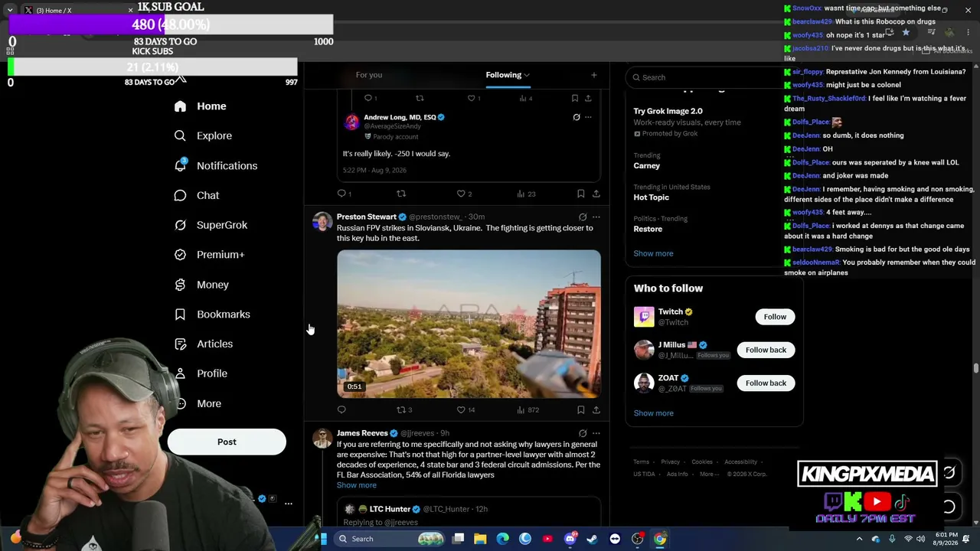The height and width of the screenshot is (551, 980).
Task: Like the post with 2 likes
Action: [461, 194]
